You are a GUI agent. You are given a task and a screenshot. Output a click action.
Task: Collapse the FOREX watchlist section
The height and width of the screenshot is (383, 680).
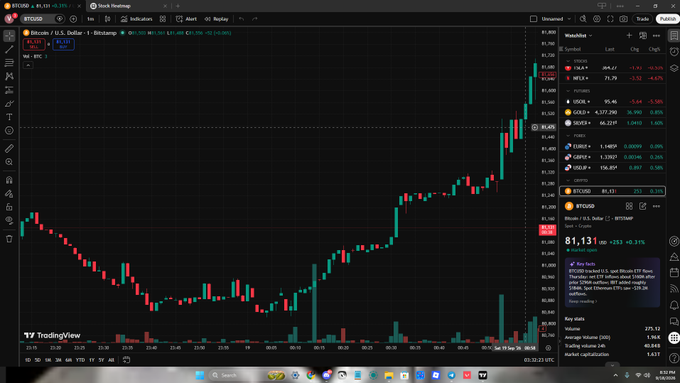point(568,136)
